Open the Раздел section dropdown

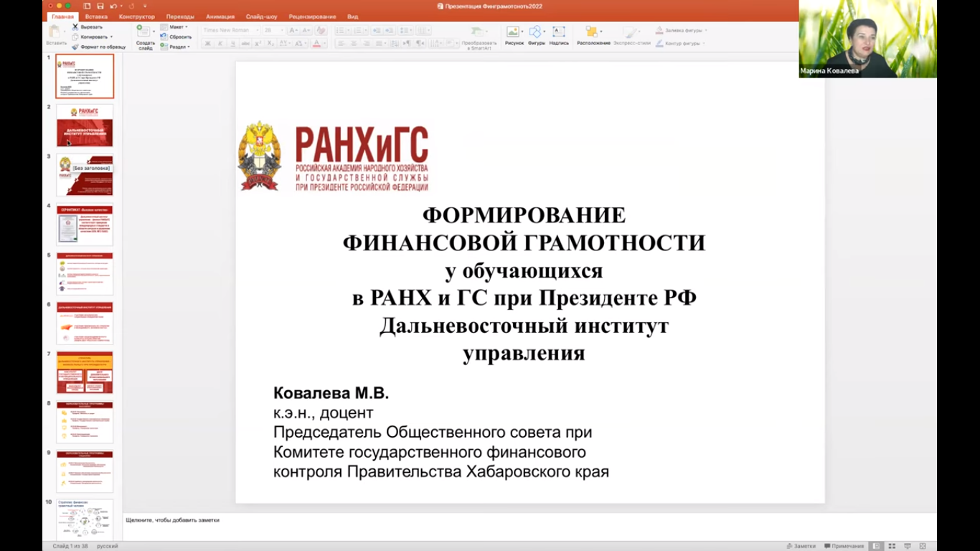coord(174,47)
